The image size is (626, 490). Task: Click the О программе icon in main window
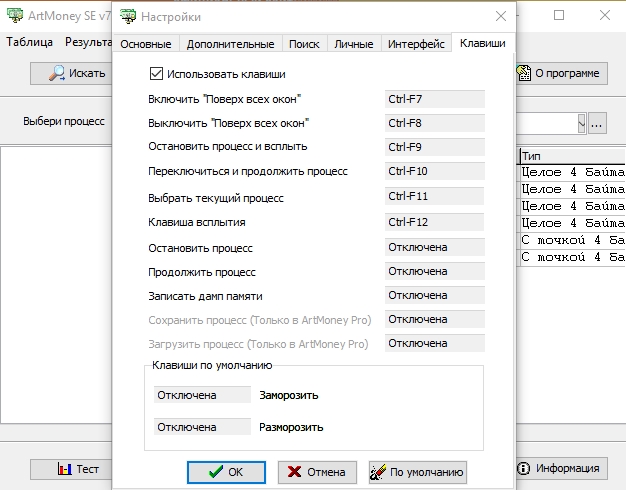click(x=523, y=73)
